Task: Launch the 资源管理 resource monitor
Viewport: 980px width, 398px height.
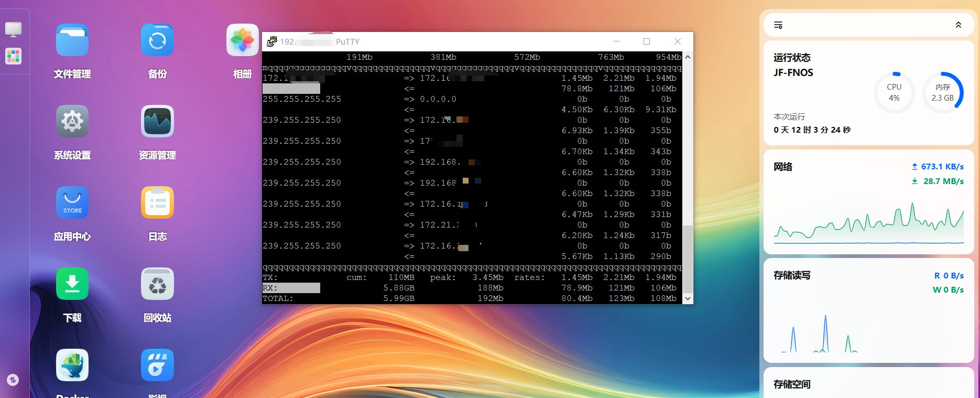Action: pyautogui.click(x=157, y=121)
